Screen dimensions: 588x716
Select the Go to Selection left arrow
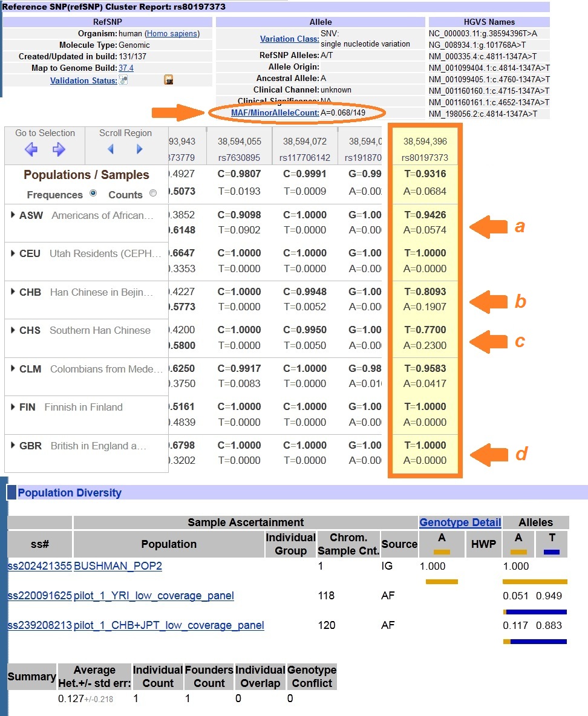31,150
